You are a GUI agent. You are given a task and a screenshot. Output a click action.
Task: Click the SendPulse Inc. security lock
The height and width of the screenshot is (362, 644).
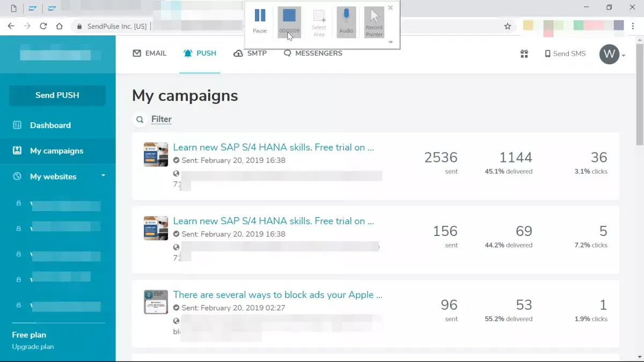tap(79, 26)
